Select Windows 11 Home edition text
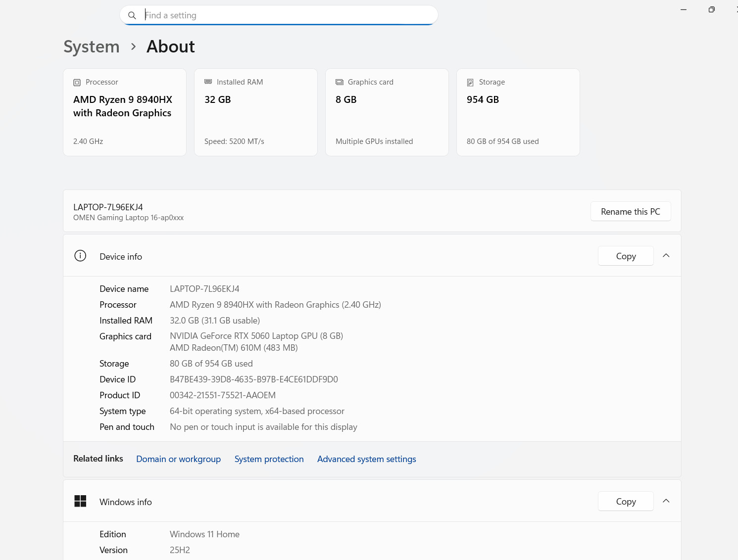This screenshot has height=560, width=738. tap(204, 534)
